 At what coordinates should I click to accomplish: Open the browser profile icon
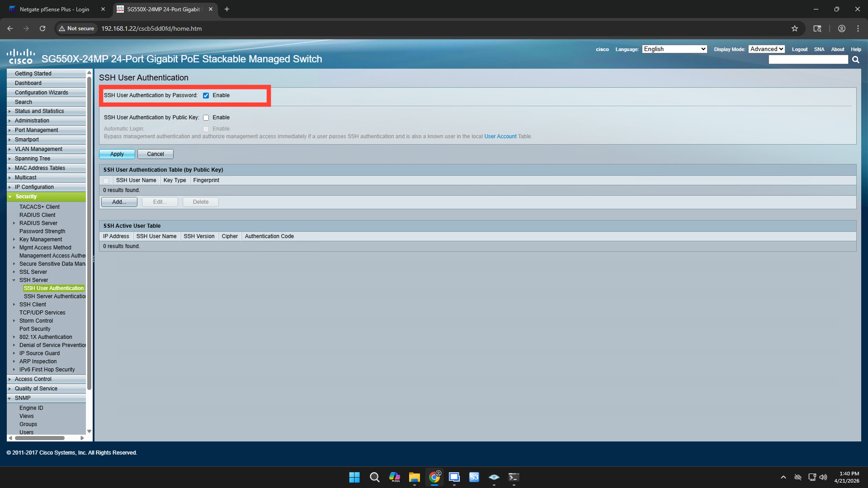pyautogui.click(x=842, y=28)
